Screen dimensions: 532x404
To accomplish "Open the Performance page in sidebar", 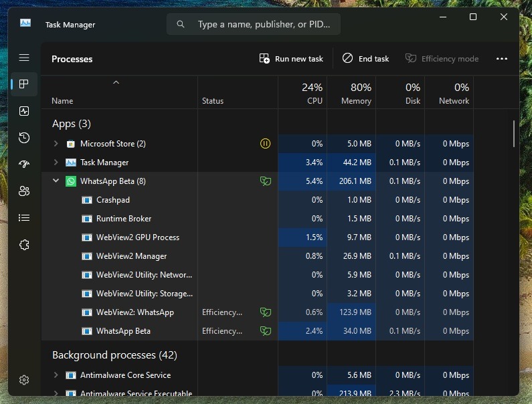I will click(24, 111).
